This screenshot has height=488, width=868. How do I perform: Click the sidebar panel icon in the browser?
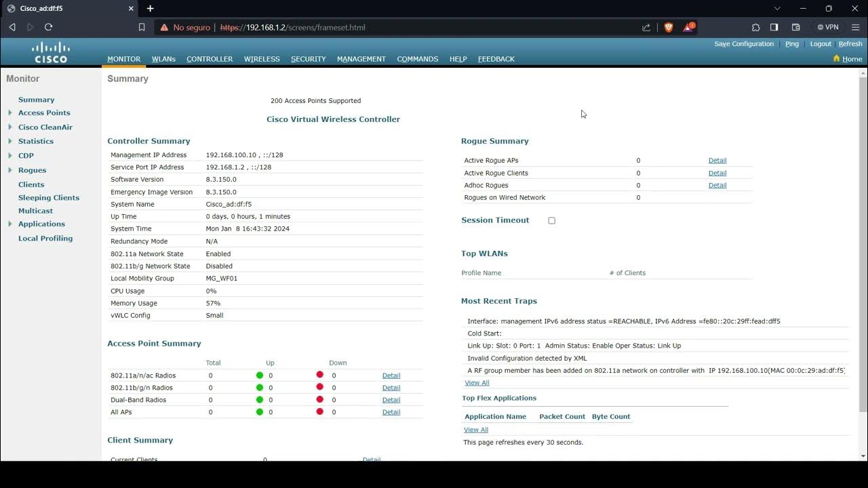click(774, 27)
